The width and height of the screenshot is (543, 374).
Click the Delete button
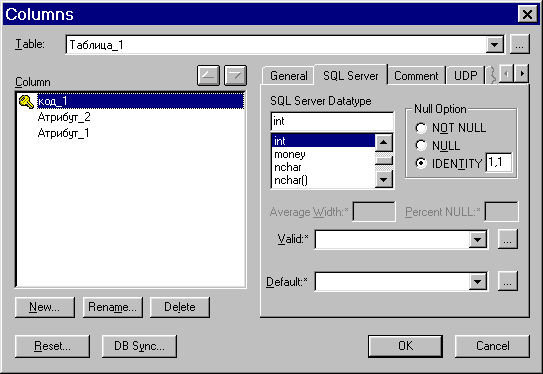(180, 307)
